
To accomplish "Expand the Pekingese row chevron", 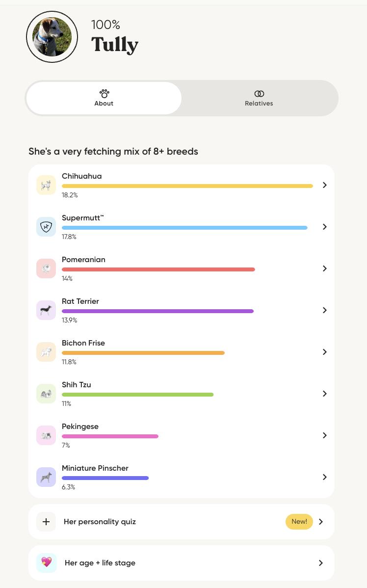I will coord(324,435).
